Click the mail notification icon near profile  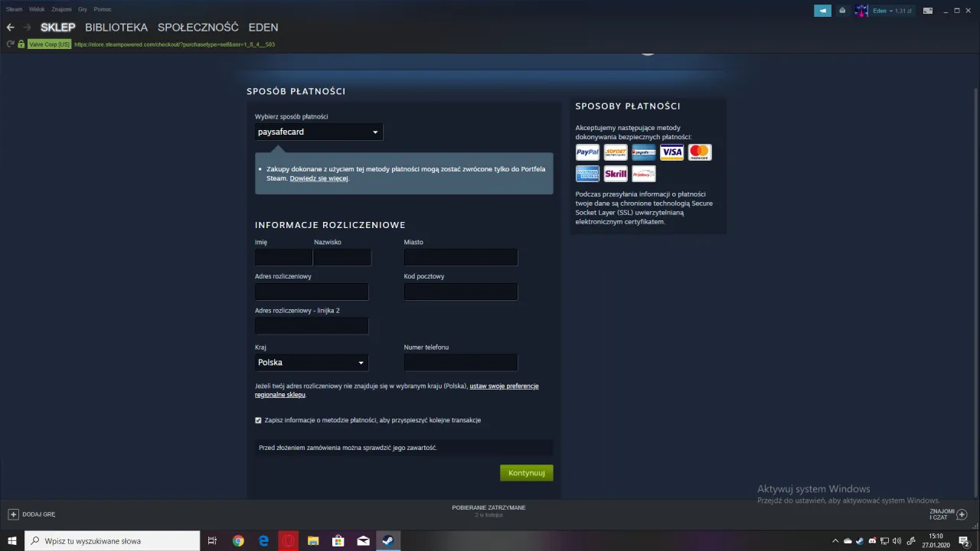pos(842,10)
